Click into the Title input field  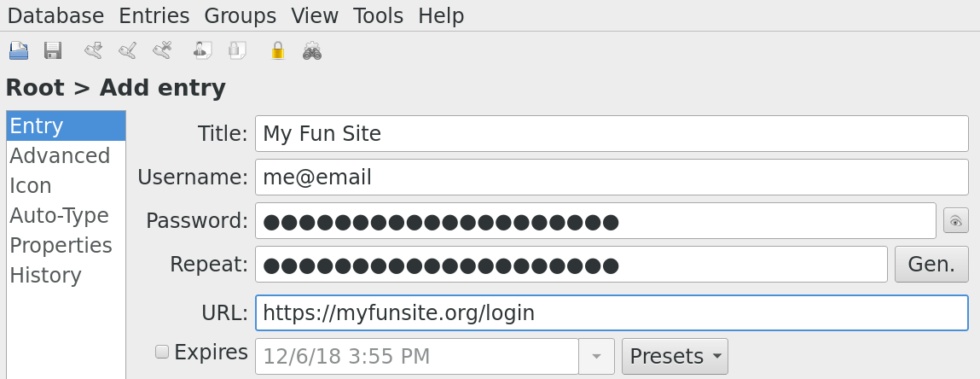point(612,133)
